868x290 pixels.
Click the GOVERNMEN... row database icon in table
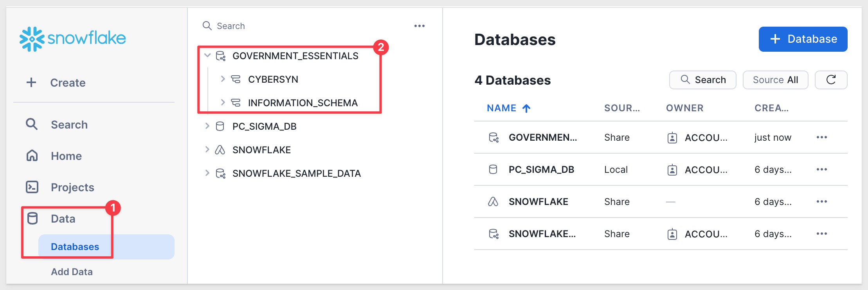point(494,138)
